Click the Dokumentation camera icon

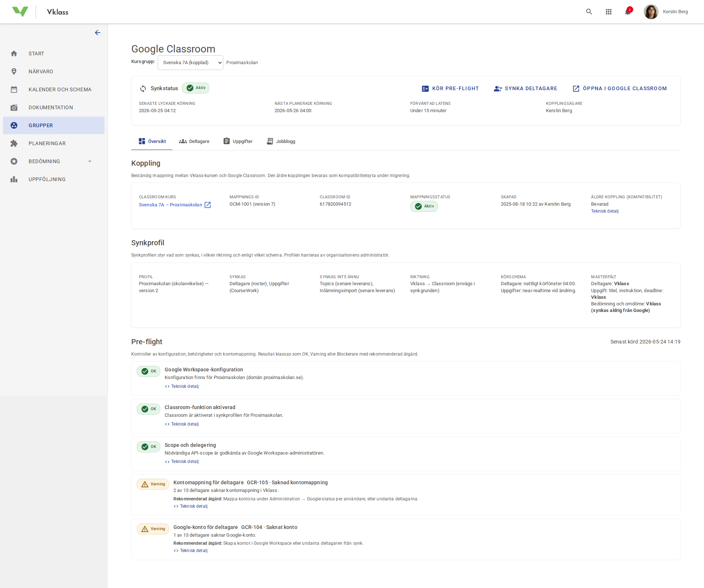tap(14, 107)
